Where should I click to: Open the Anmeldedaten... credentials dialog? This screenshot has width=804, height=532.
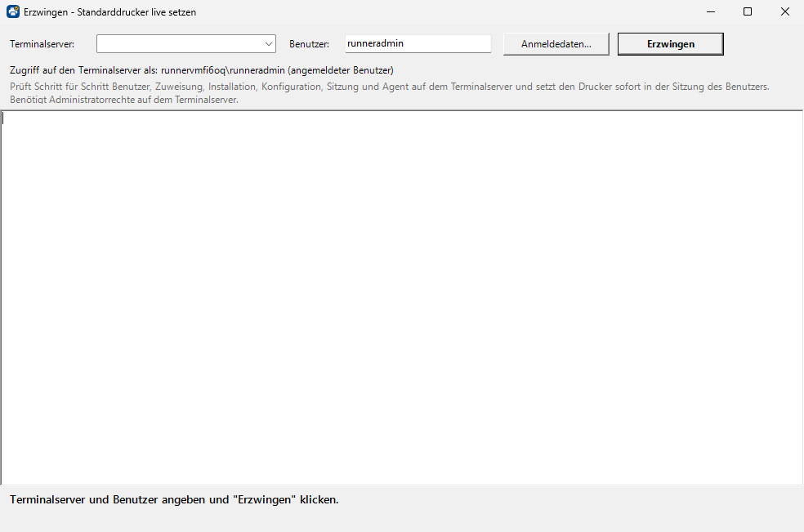(x=556, y=44)
